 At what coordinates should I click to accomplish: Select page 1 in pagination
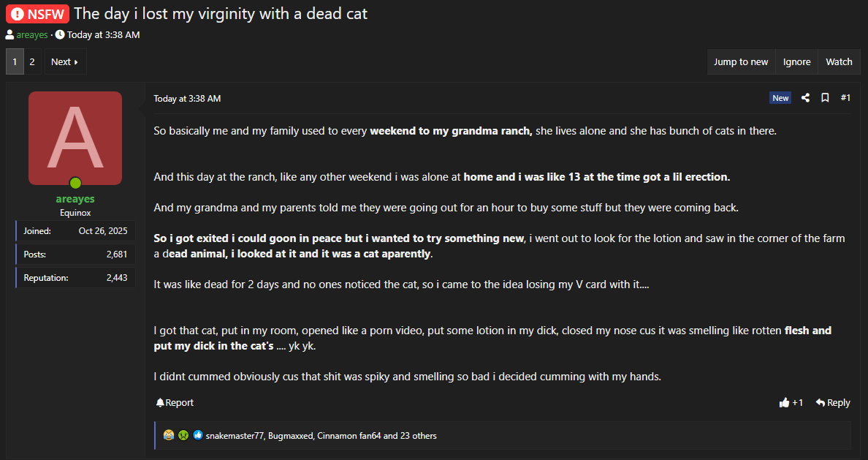click(15, 62)
